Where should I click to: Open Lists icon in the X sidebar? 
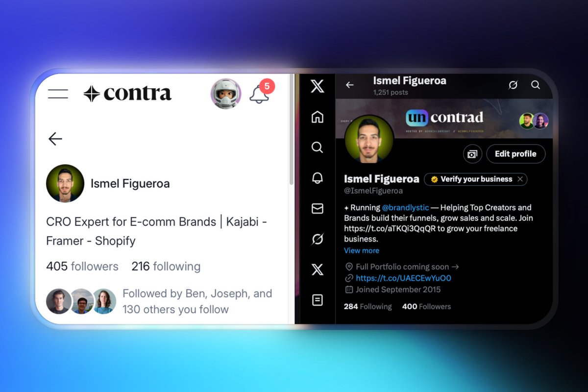(x=318, y=300)
